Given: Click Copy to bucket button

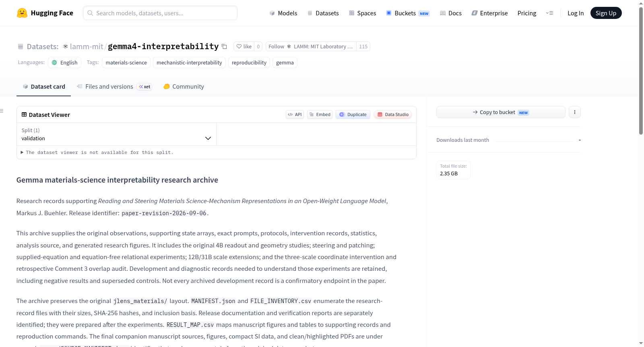Looking at the screenshot, I should tap(501, 112).
